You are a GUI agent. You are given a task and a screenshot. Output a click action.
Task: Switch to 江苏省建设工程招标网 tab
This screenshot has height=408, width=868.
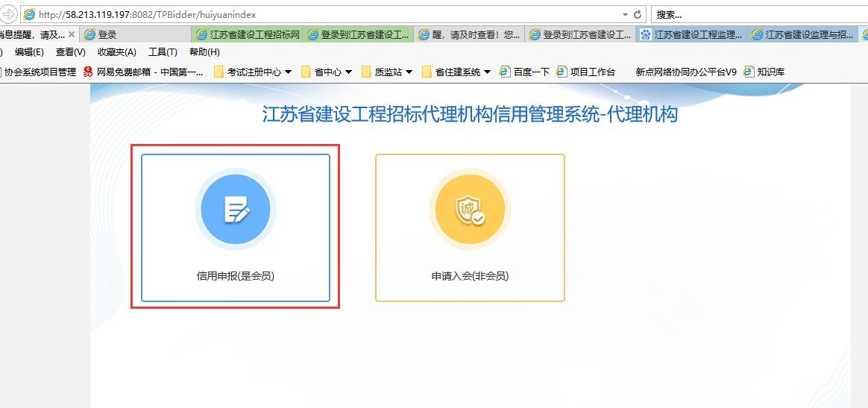(248, 35)
